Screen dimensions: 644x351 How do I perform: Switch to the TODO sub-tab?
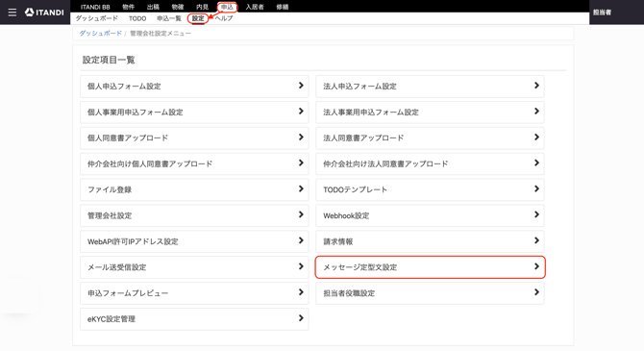pos(137,18)
